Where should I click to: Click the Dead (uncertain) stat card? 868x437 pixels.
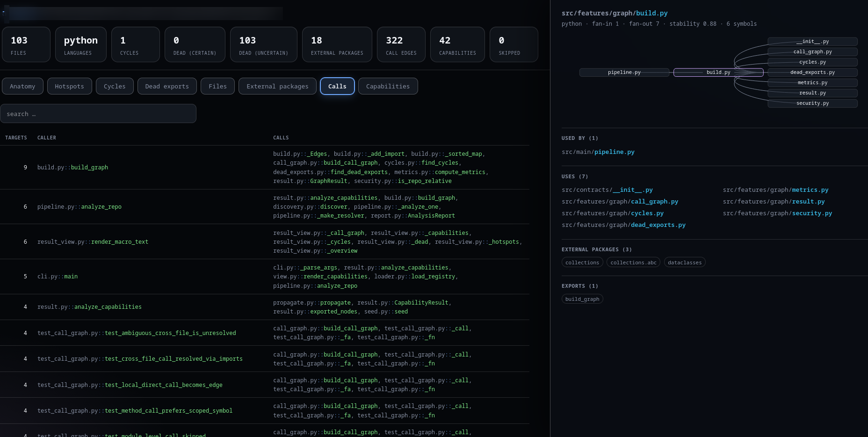coord(264,44)
